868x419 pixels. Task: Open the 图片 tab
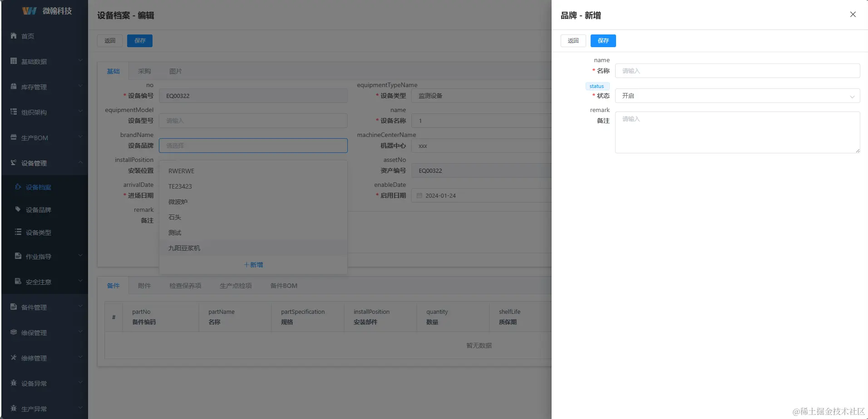[176, 71]
